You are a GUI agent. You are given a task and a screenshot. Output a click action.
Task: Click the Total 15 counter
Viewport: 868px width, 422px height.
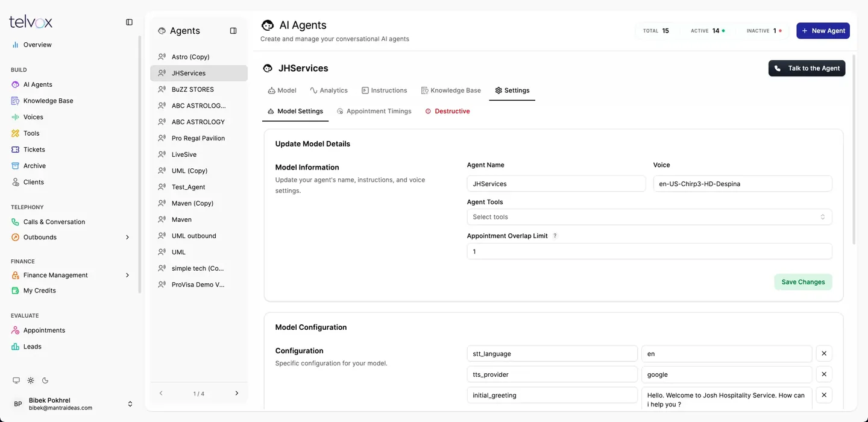[x=656, y=31]
